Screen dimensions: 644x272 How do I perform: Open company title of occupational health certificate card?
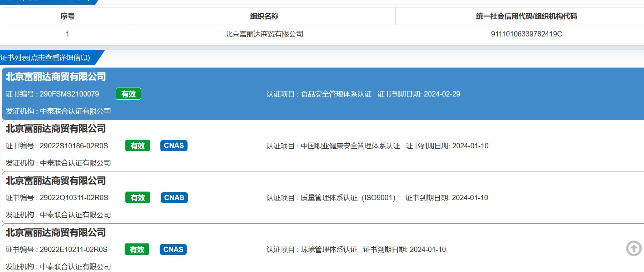(x=56, y=129)
